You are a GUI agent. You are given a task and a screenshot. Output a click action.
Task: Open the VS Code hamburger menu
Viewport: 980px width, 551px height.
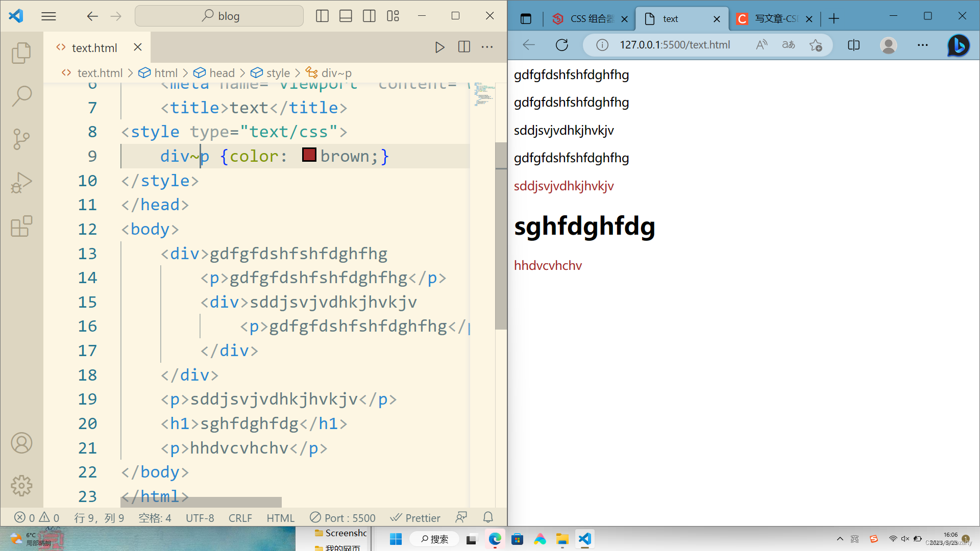point(48,16)
